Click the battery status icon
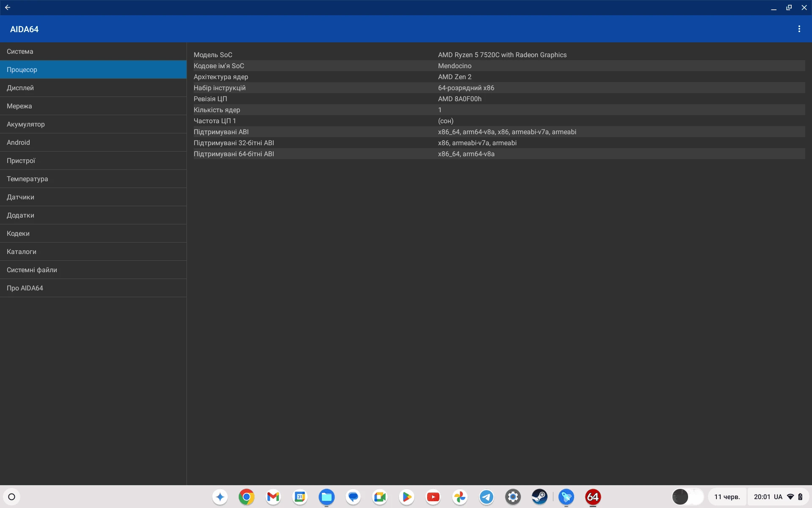The image size is (812, 508). point(800,497)
